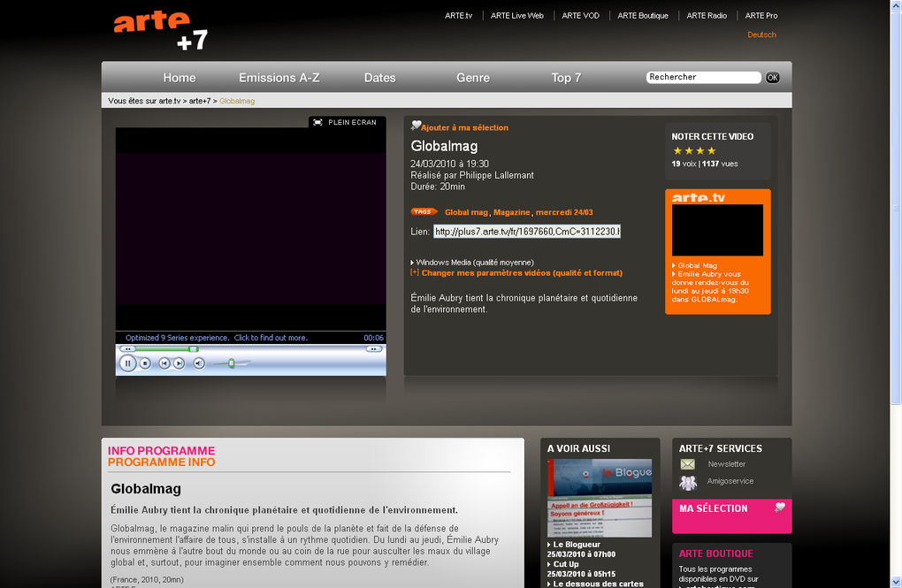Viewport: 902px width, 588px height.
Task: Open ARTE Pro link
Action: [x=761, y=16]
